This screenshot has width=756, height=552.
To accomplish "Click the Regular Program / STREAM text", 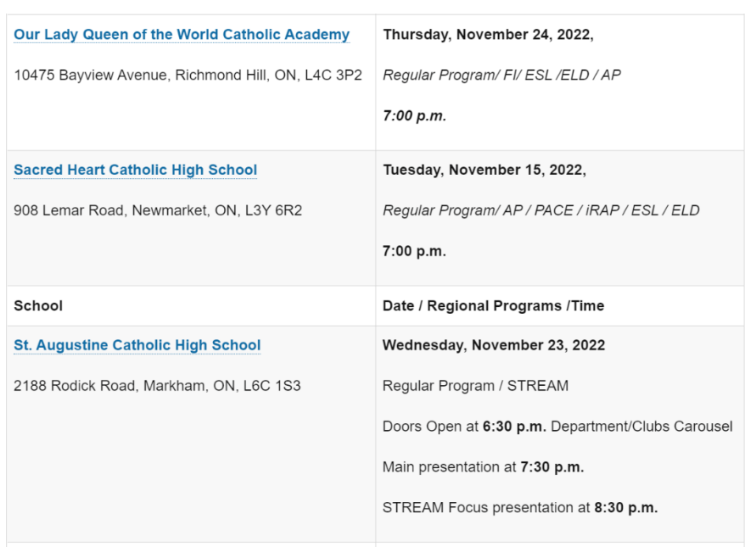I will (475, 386).
